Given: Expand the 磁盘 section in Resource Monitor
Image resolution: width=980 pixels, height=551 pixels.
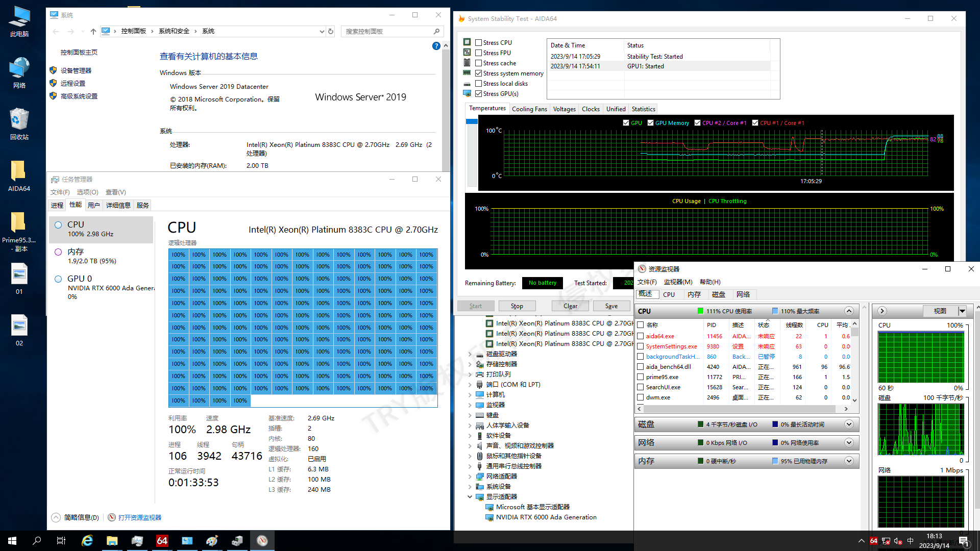Looking at the screenshot, I should click(849, 424).
